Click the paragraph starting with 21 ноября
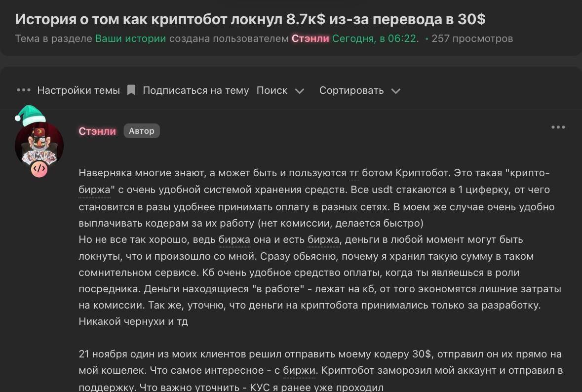 321,370
